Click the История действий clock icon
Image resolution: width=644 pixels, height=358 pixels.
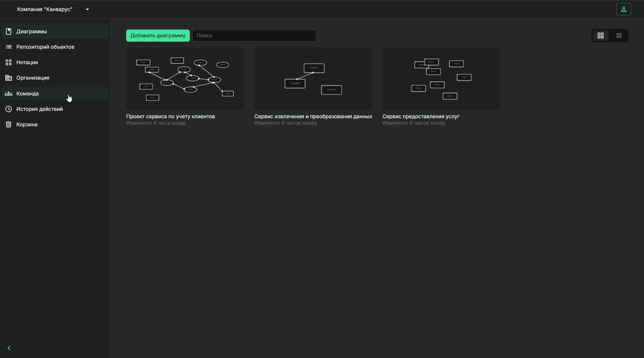click(9, 109)
